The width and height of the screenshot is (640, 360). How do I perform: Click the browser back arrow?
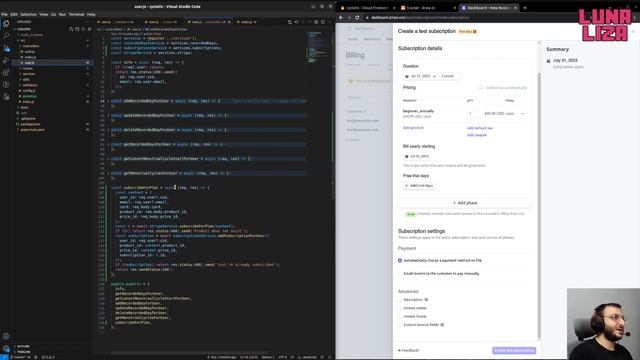341,18
